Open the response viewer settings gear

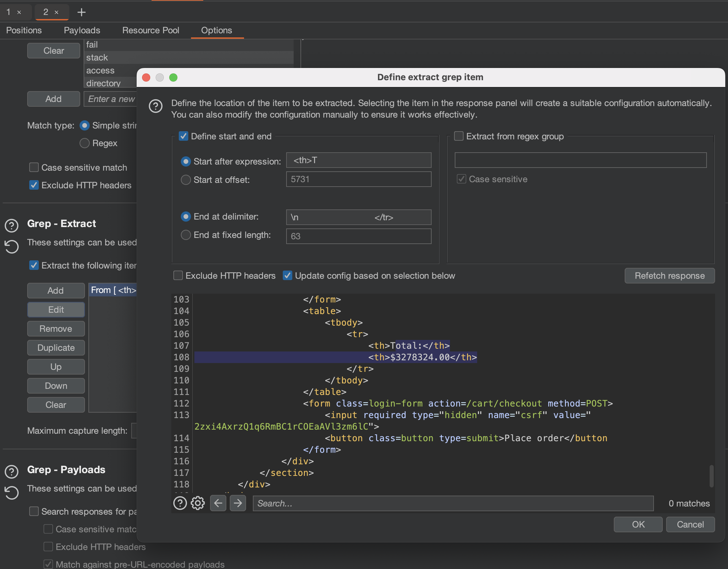coord(197,503)
